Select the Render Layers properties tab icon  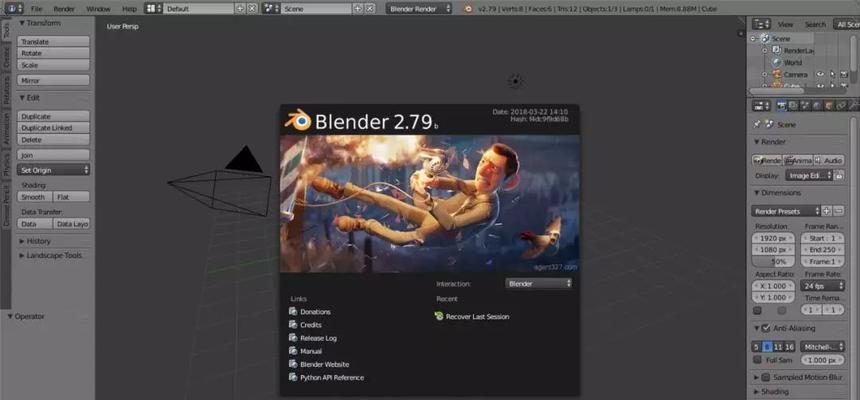point(793,106)
